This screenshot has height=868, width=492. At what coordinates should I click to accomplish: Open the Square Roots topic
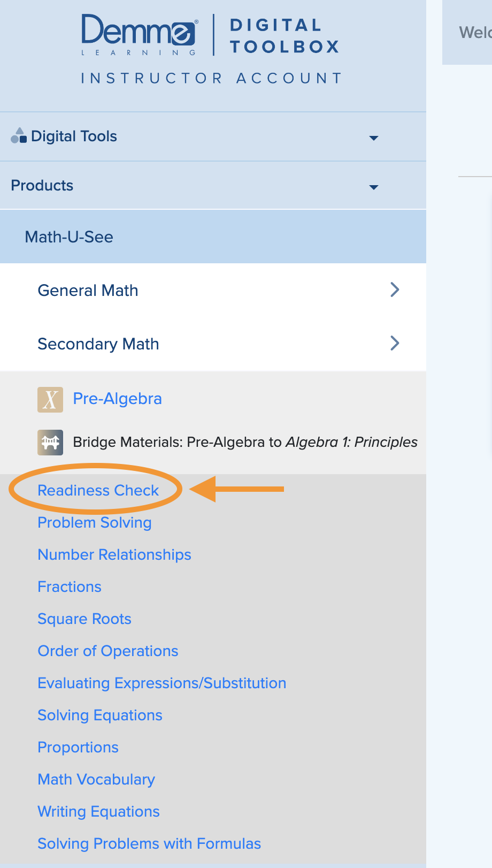[84, 619]
